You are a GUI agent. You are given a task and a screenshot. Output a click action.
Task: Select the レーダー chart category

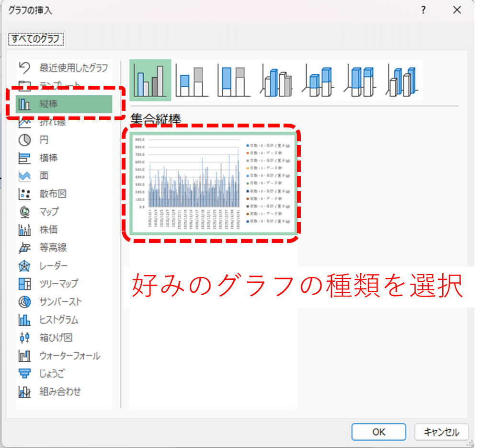click(53, 265)
